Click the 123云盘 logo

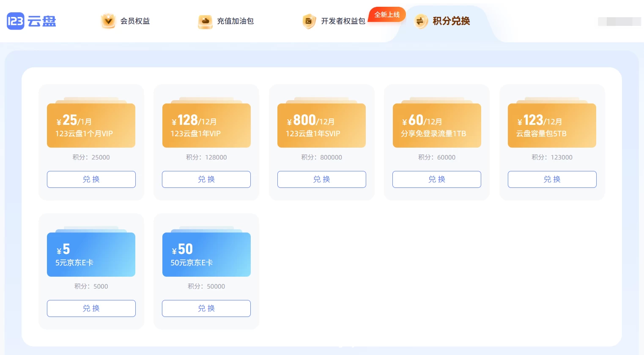(x=31, y=21)
